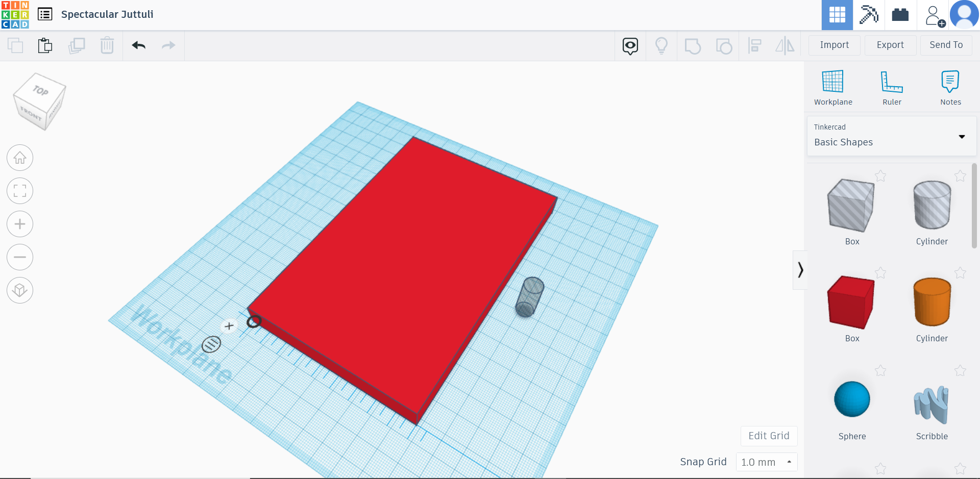This screenshot has height=479, width=980.
Task: Open the designs list icon
Action: (45, 14)
